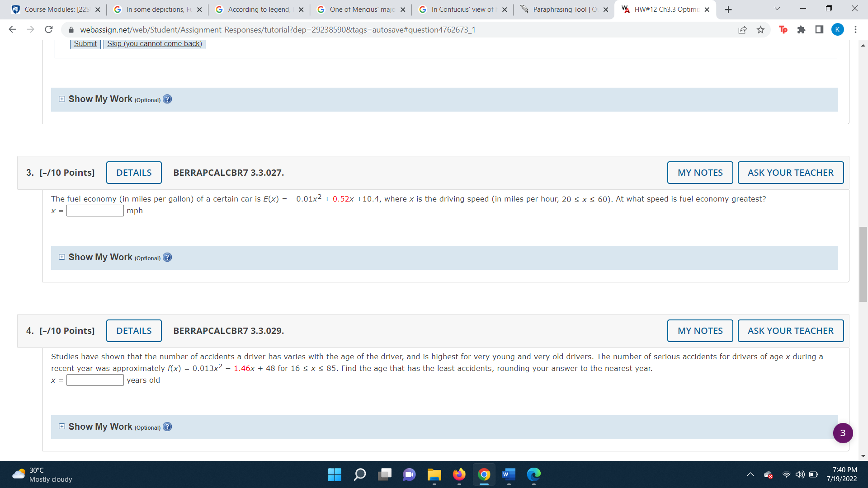Click Skip (you cannot come back)
This screenshot has width=868, height=488.
point(155,44)
